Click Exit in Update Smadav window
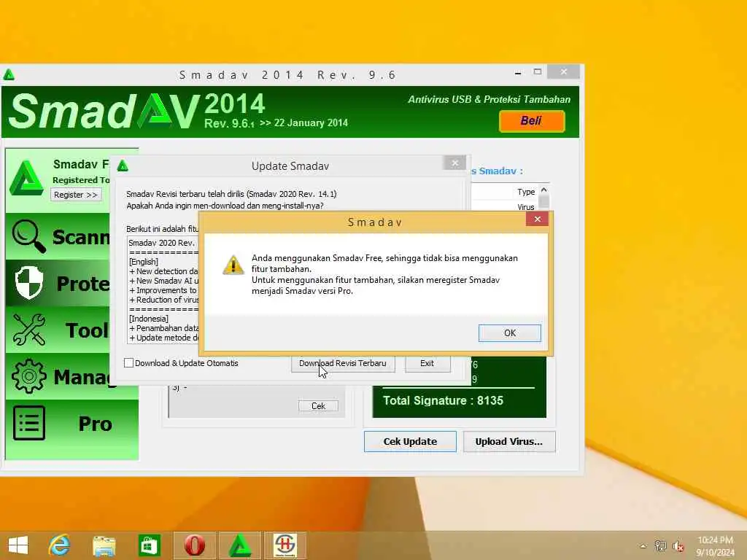 click(427, 363)
